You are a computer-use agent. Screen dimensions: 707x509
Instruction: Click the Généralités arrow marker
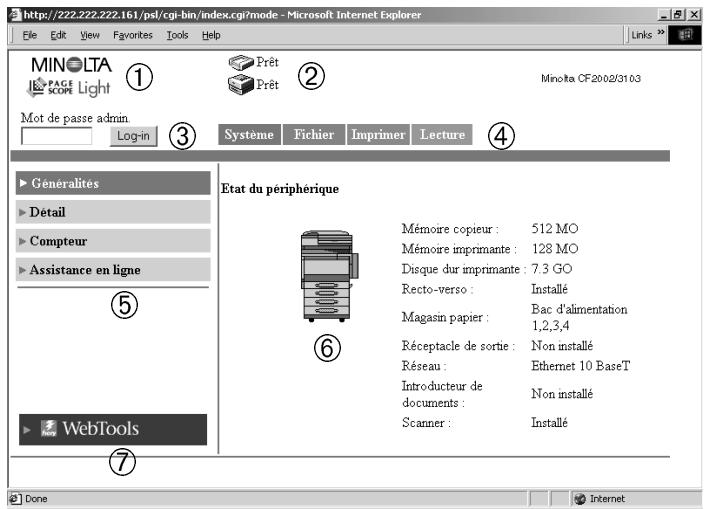pos(23,183)
